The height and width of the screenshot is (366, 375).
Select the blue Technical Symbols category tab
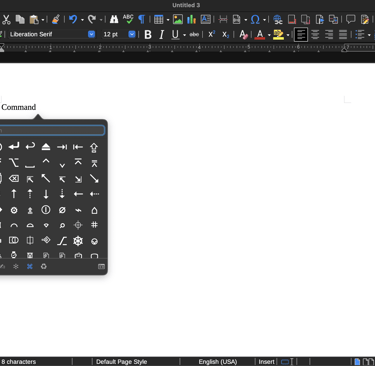[x=30, y=266]
